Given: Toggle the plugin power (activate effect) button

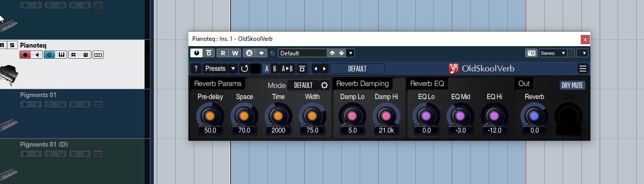Looking at the screenshot, I should tap(197, 53).
